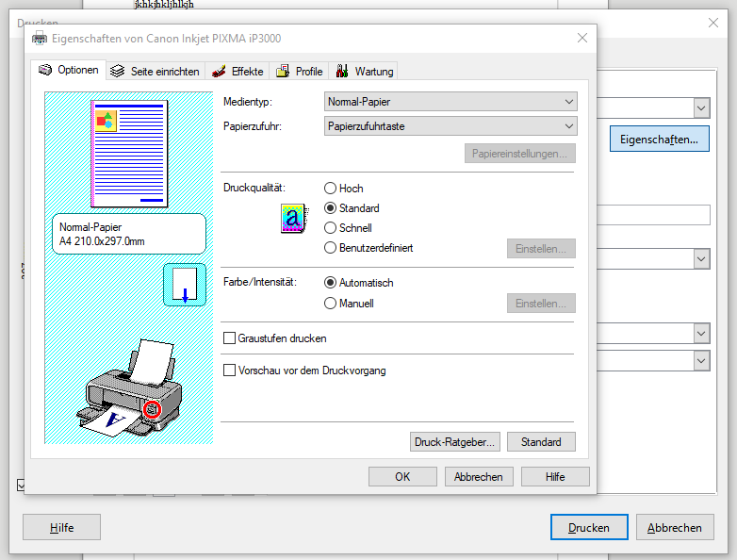Click the printer illustration image
This screenshot has width=737, height=560.
coord(129,388)
